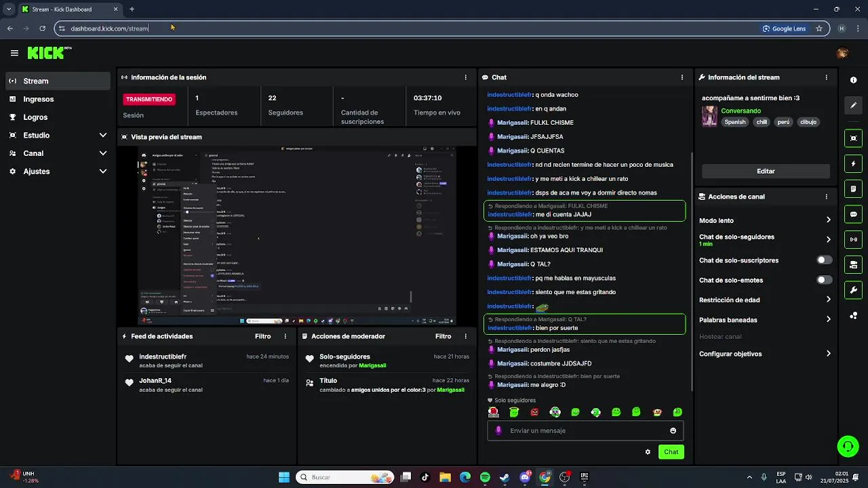Click the three-circles icon at bottom of right rail
The width and height of the screenshot is (868, 488).
853,315
